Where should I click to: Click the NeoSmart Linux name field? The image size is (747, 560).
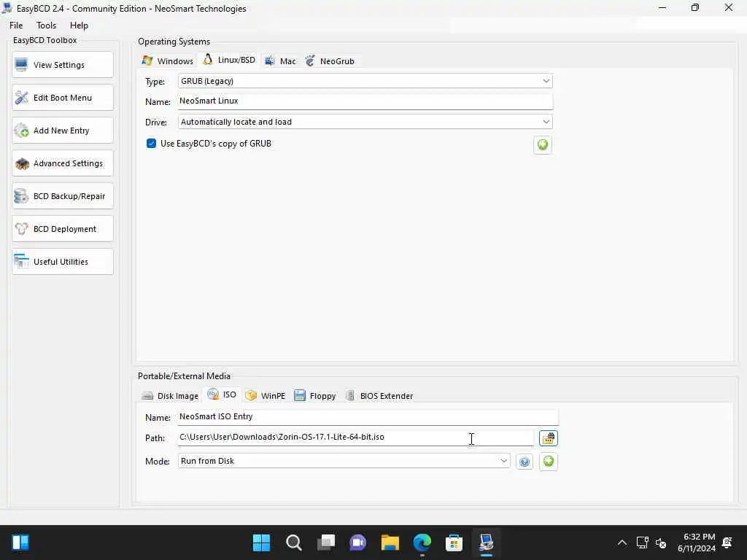tap(365, 101)
